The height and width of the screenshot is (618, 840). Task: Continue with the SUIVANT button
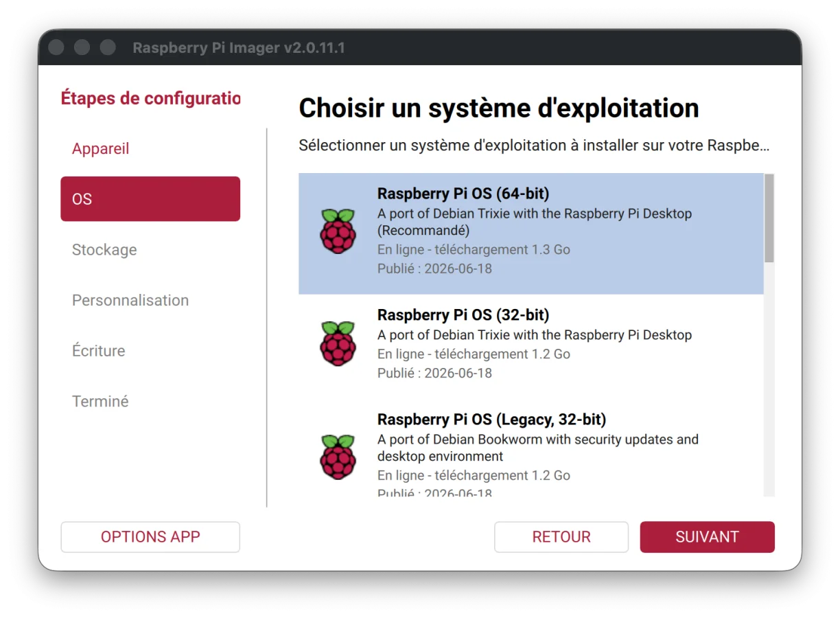pos(708,537)
